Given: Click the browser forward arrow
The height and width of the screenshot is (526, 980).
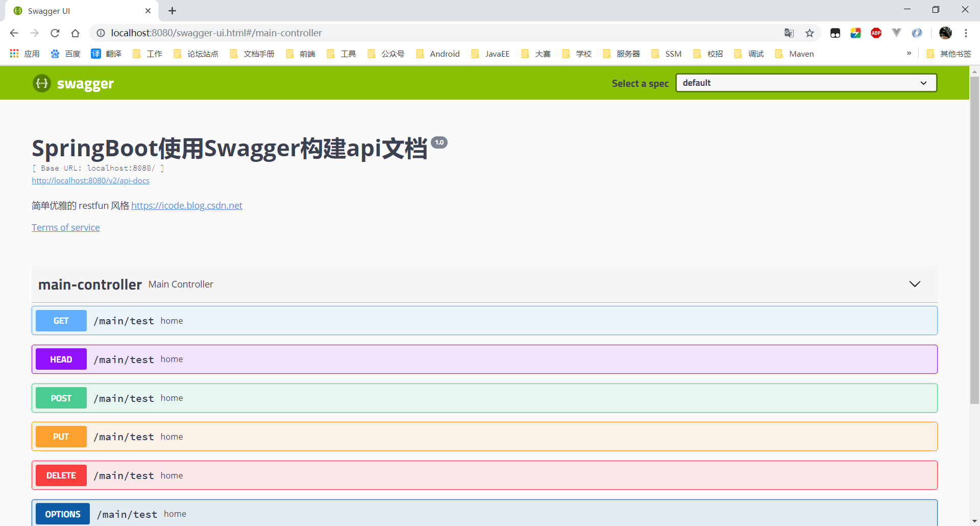Looking at the screenshot, I should click(34, 33).
